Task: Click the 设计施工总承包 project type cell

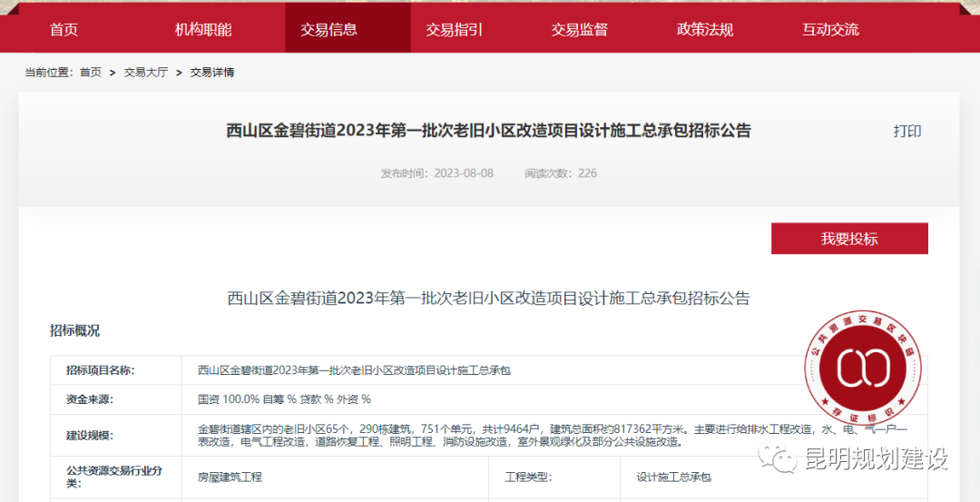Action: pos(673,477)
